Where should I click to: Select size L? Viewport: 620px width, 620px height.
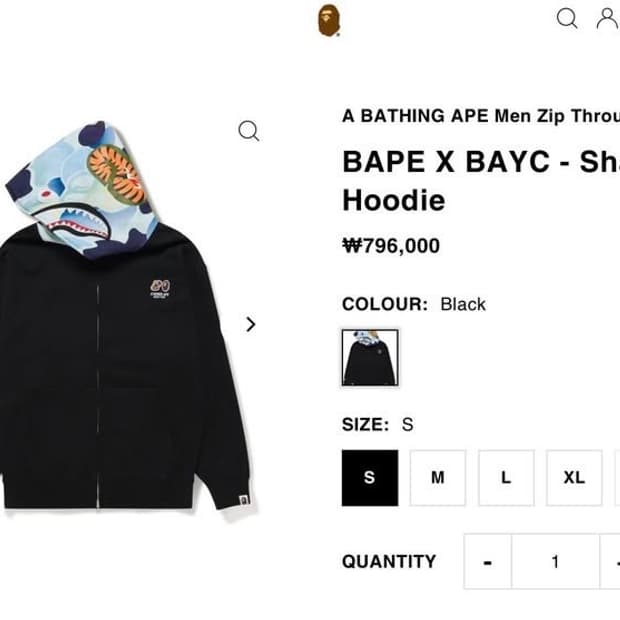click(506, 478)
